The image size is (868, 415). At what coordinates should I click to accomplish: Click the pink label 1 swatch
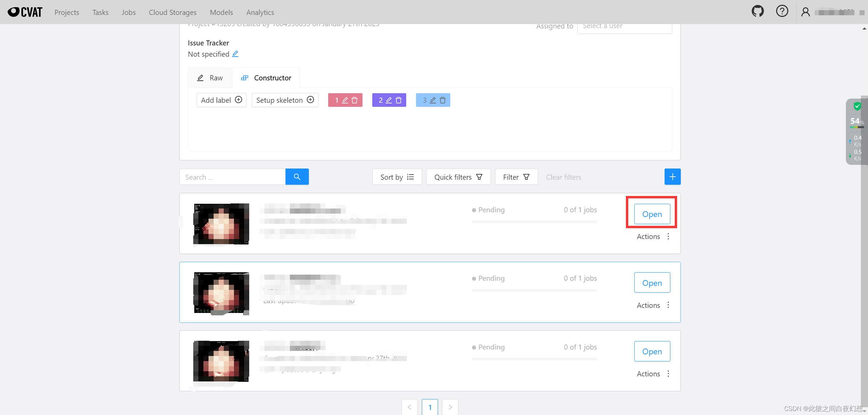[x=336, y=100]
